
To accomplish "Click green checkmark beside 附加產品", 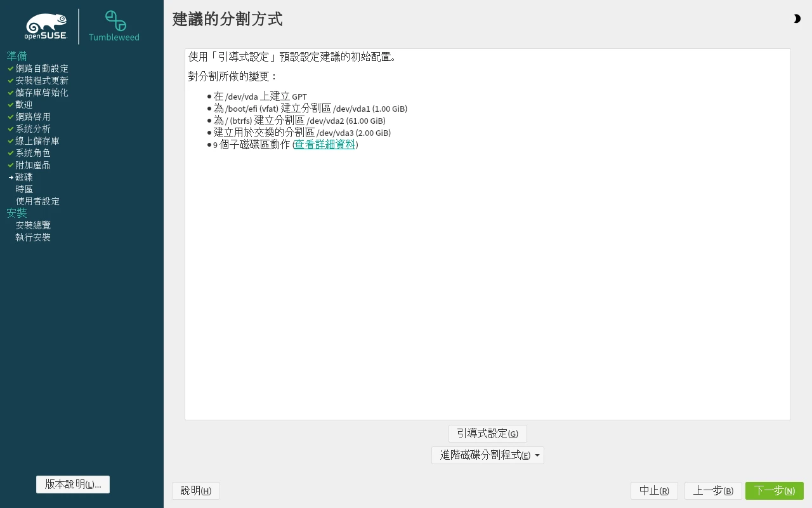I will (11, 165).
